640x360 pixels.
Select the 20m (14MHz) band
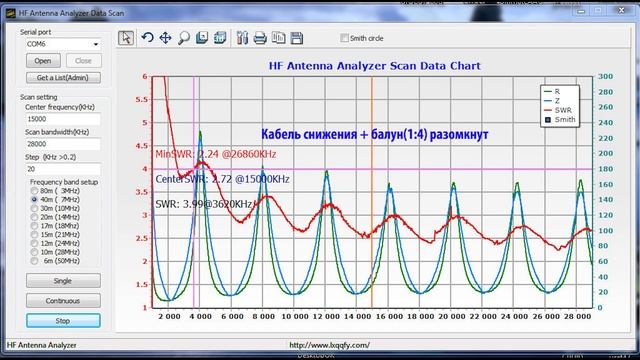[34, 217]
